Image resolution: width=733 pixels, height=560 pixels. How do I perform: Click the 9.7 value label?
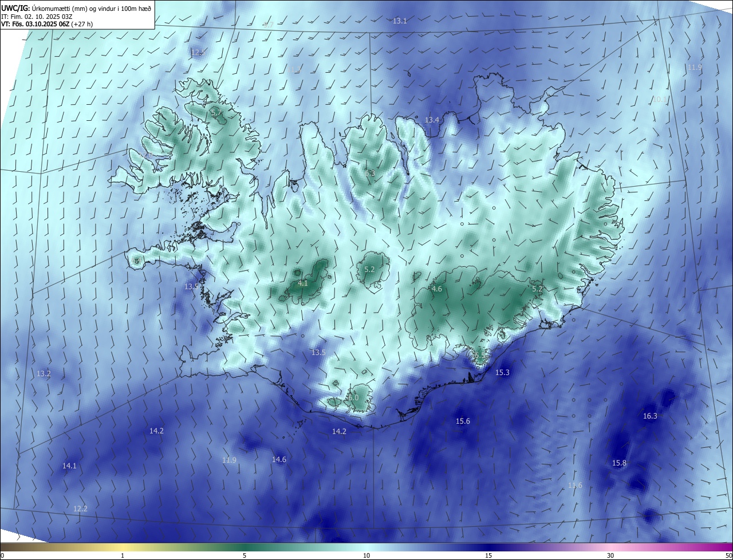click(x=269, y=25)
